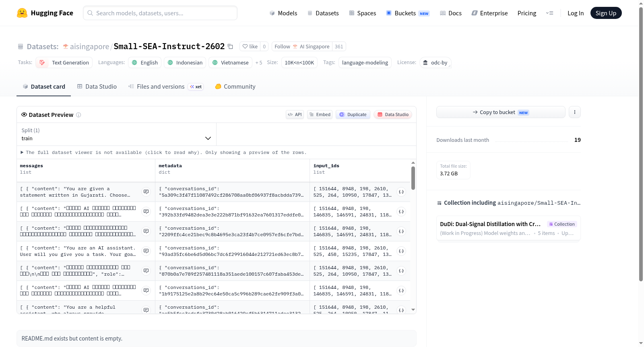Screen dimensions: 644x347
Task: Open JSON view for input_ids row 1b9175125
Action: pyautogui.click(x=401, y=291)
